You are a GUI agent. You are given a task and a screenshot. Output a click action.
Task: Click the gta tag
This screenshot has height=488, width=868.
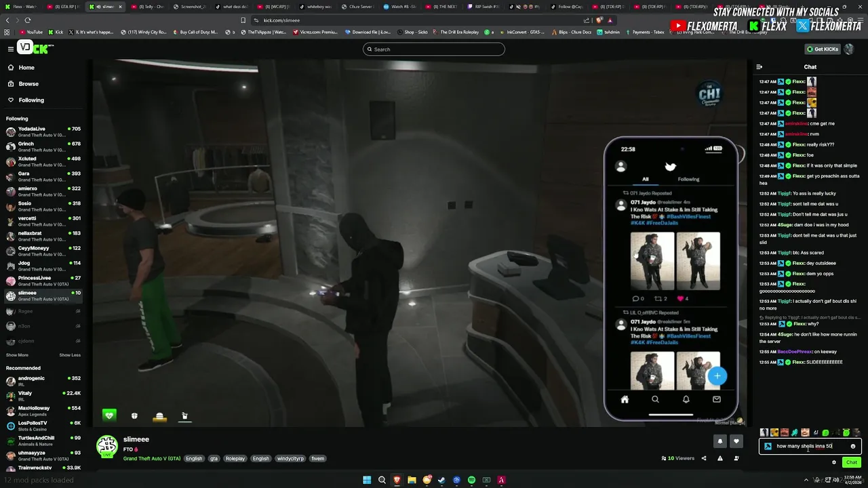(x=214, y=458)
